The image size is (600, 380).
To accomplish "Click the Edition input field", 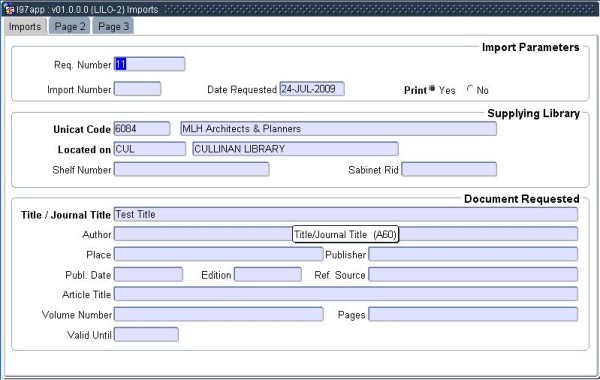I will pos(268,274).
